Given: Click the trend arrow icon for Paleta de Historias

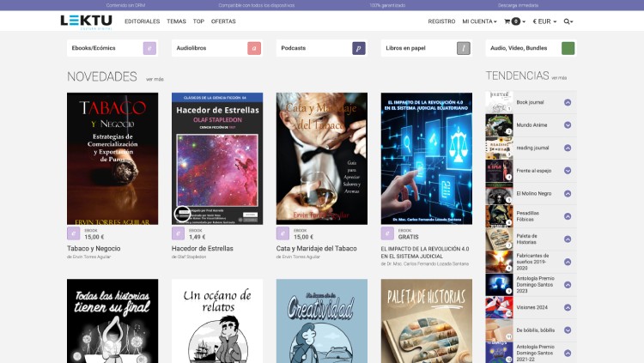Looking at the screenshot, I should point(568,239).
